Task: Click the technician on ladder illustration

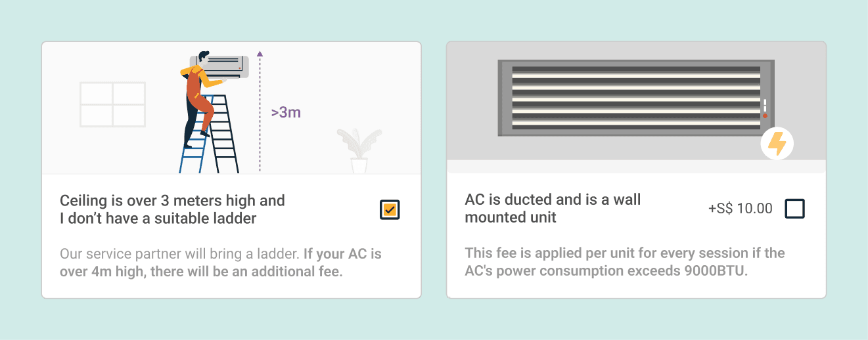Action: tap(200, 98)
